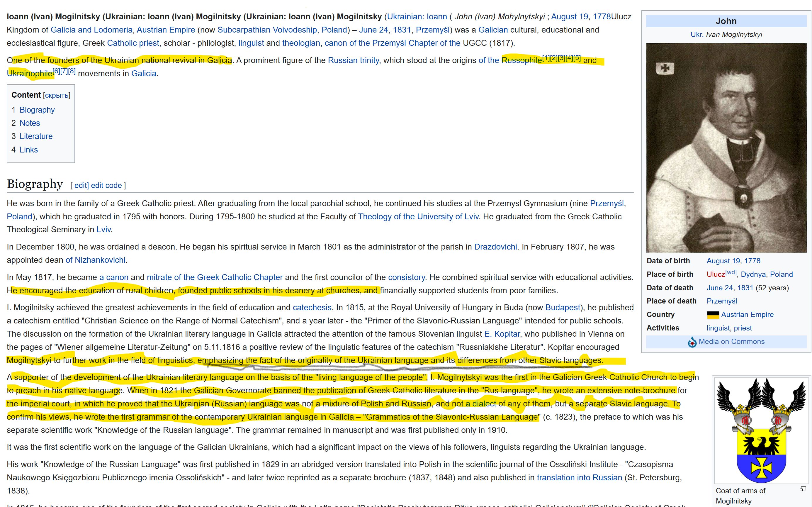Select Links entry in contents box
Image resolution: width=812 pixels, height=507 pixels.
click(28, 150)
